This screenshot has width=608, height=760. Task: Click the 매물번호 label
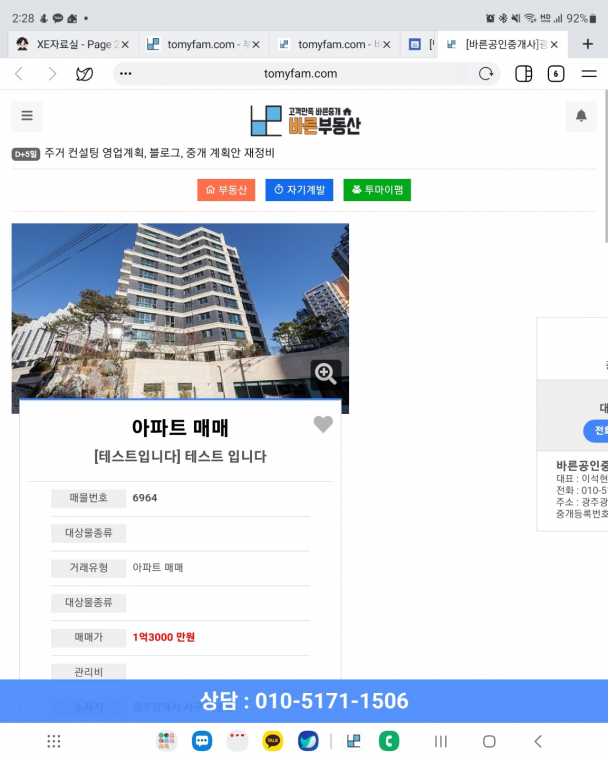point(88,498)
